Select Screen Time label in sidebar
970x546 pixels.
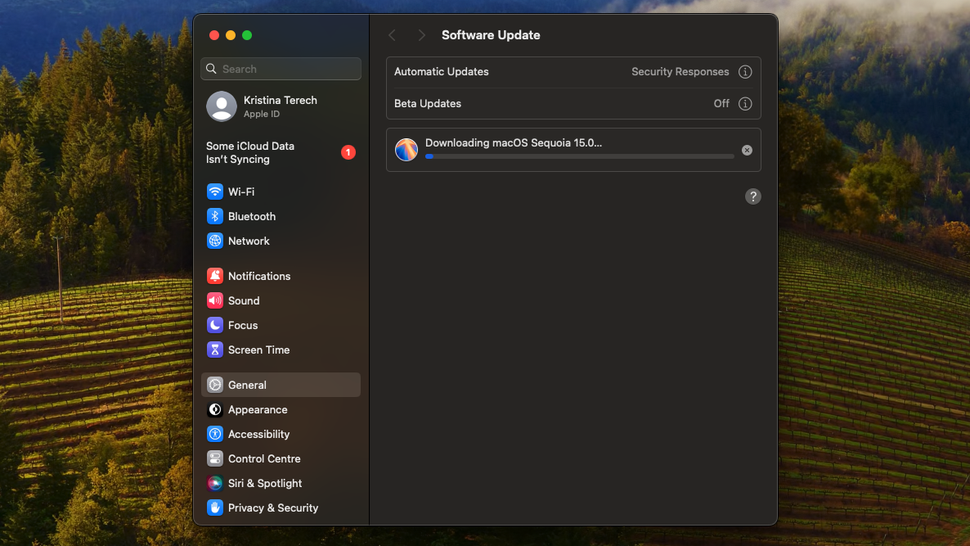point(259,350)
